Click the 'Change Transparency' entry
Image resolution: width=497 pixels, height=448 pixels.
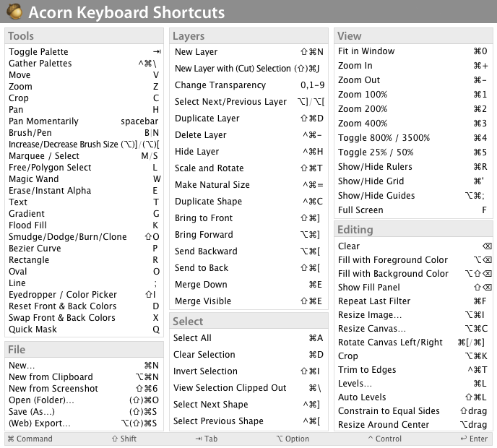(x=248, y=85)
